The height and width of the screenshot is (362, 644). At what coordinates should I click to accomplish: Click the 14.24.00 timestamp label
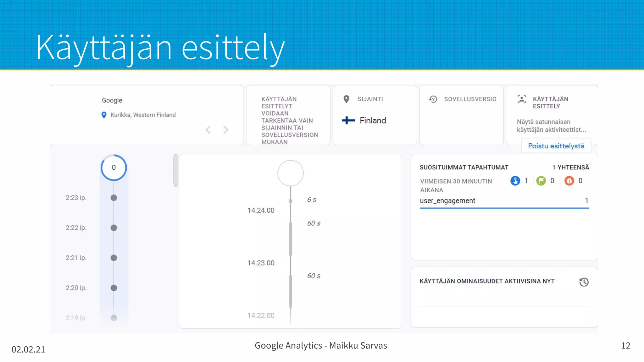pyautogui.click(x=261, y=210)
